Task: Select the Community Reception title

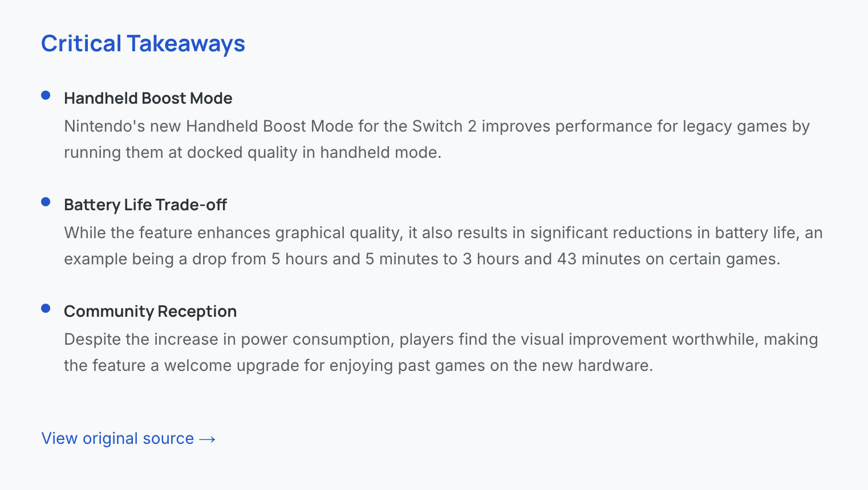Action: (150, 311)
